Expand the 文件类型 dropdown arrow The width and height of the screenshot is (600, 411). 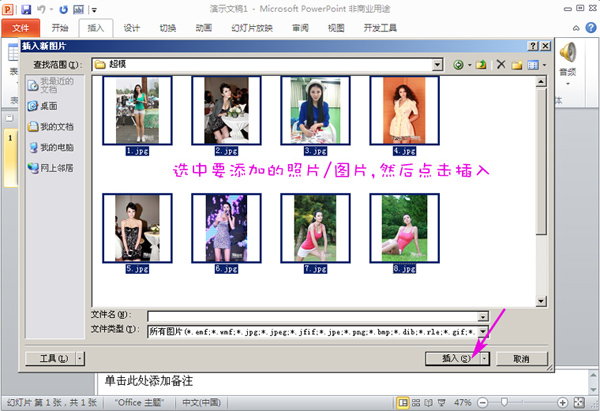[x=483, y=331]
